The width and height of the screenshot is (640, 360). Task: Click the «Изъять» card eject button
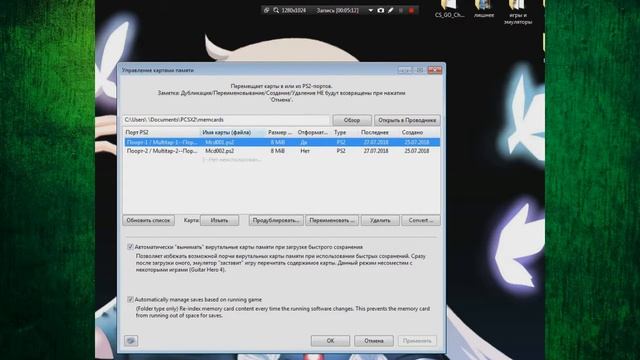coord(219,220)
